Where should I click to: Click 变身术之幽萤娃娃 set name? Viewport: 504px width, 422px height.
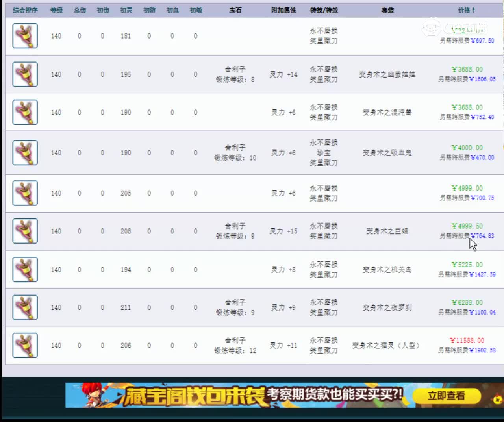387,74
